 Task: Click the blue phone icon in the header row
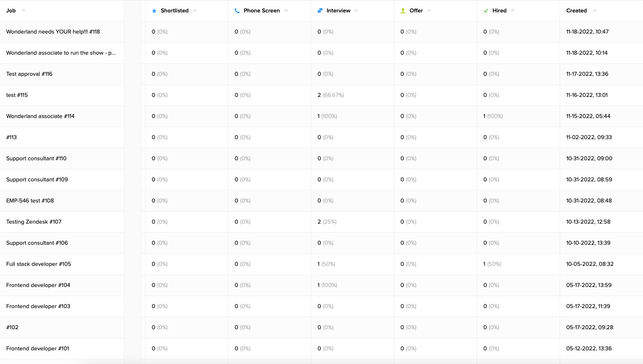click(238, 10)
